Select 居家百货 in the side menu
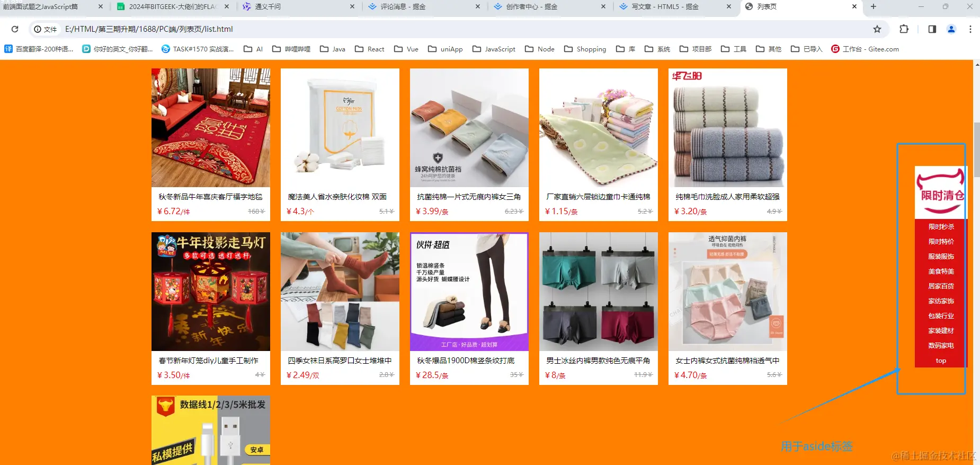This screenshot has width=980, height=465. point(941,286)
